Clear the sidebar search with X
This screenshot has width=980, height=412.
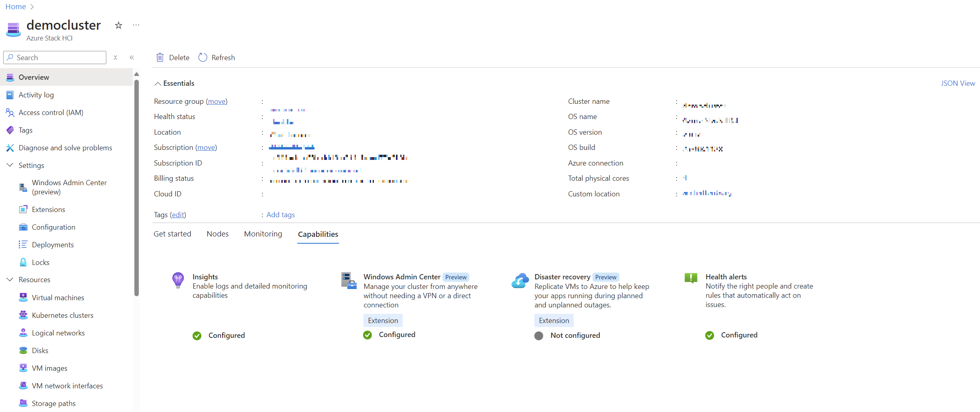point(115,58)
